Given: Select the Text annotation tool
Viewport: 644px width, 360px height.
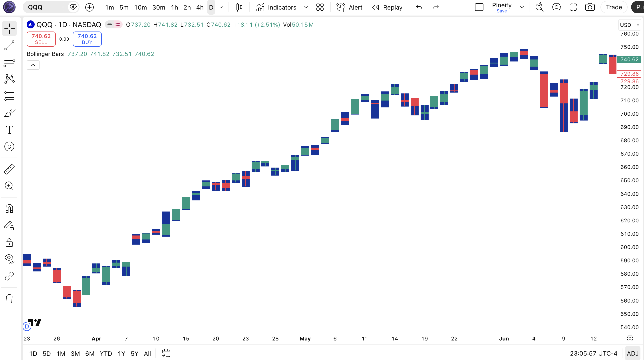Looking at the screenshot, I should point(9,130).
